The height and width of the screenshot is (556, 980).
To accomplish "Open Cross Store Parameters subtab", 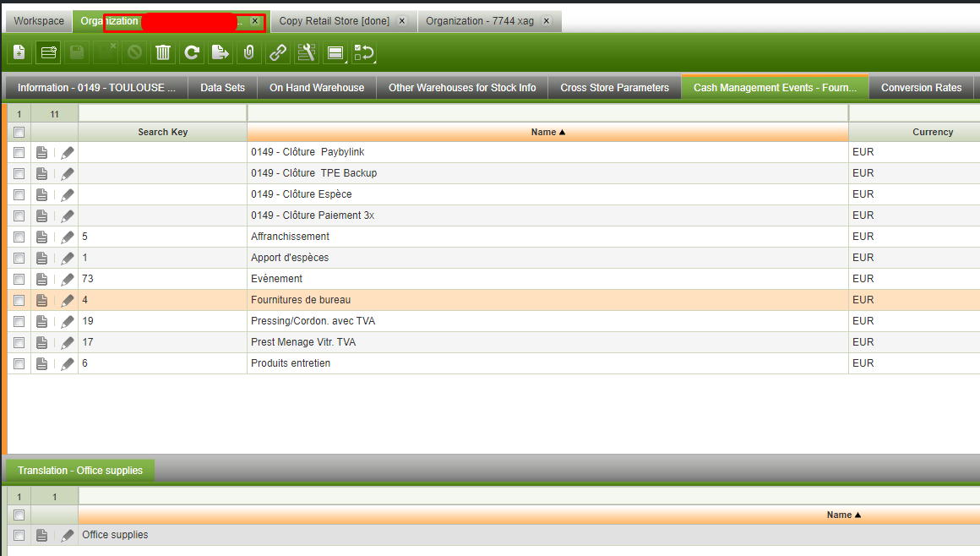I will point(614,88).
